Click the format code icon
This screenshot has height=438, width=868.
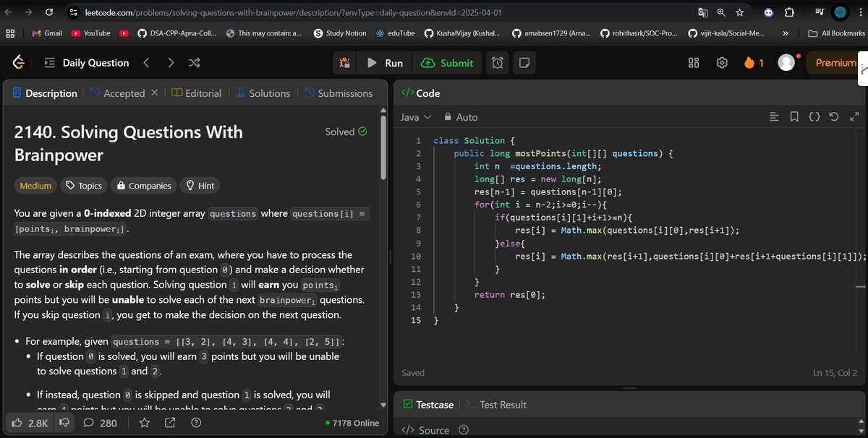[774, 116]
